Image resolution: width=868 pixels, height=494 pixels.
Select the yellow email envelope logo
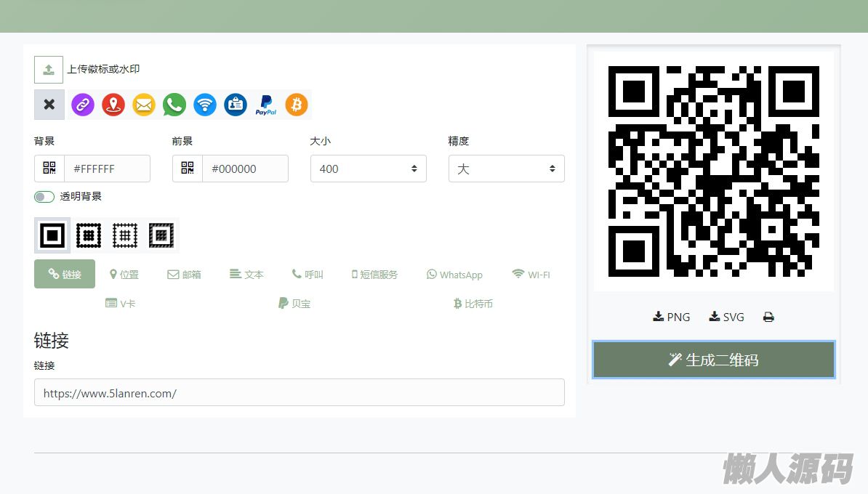click(x=144, y=105)
